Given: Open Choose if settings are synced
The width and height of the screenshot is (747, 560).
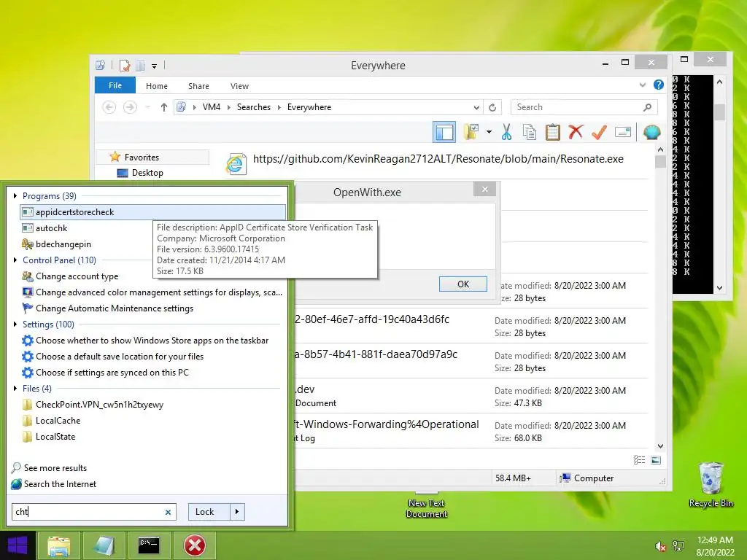Looking at the screenshot, I should click(x=112, y=373).
